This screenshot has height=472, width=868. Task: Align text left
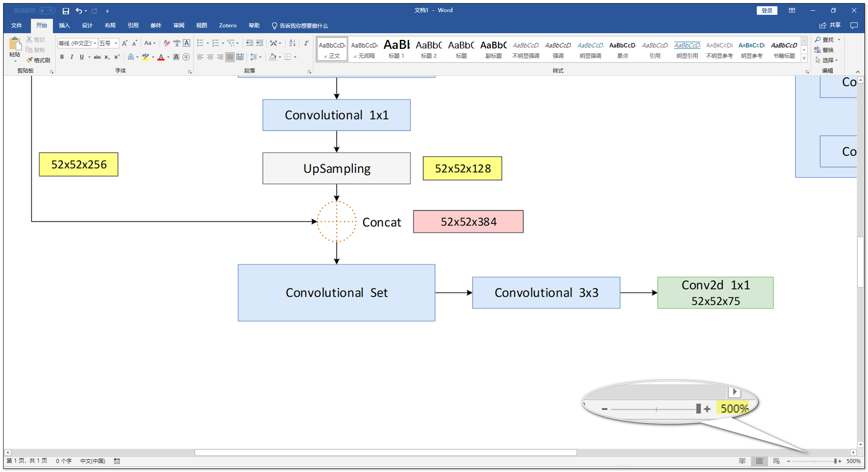click(x=200, y=57)
